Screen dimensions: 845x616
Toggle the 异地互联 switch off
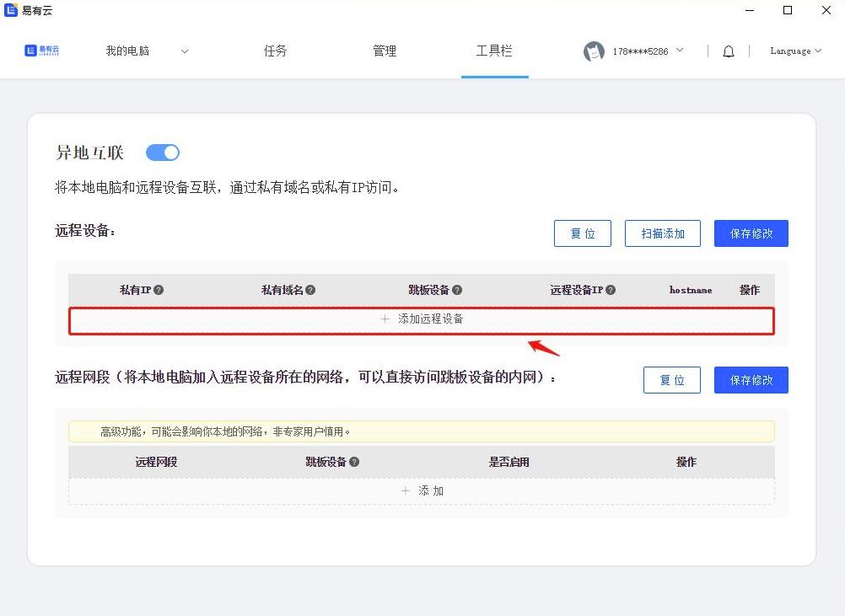(163, 153)
